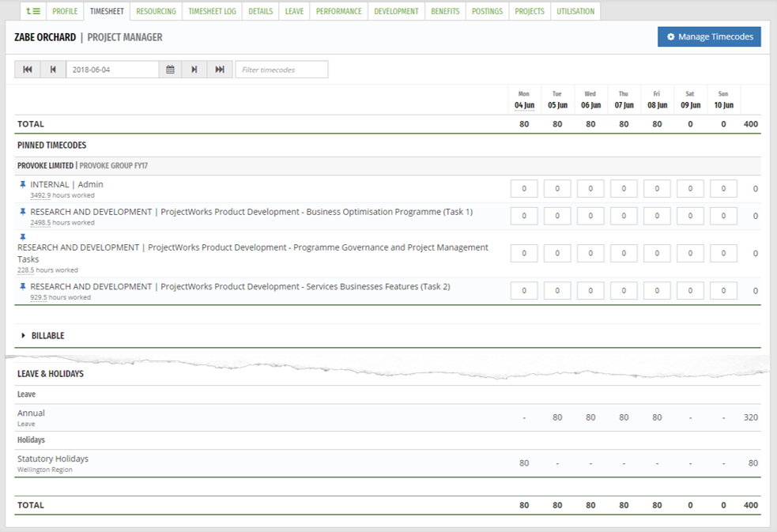Open the Performance tab
Image resolution: width=777 pixels, height=532 pixels.
[339, 11]
